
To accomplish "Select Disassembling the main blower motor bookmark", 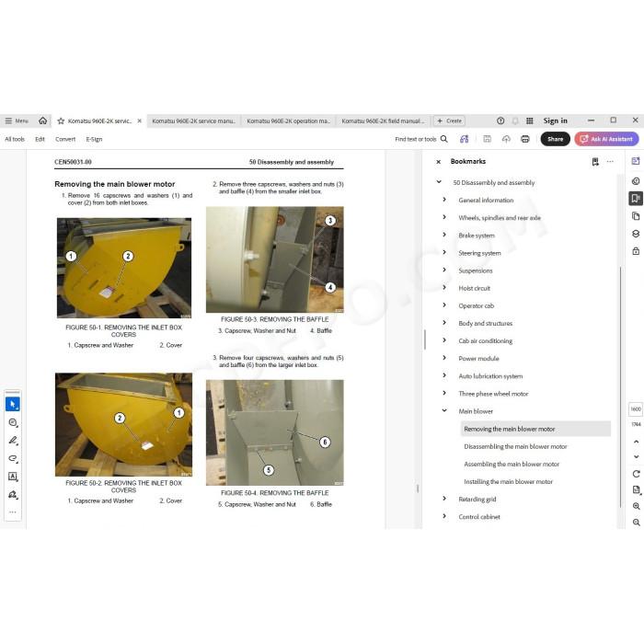I will 515,446.
